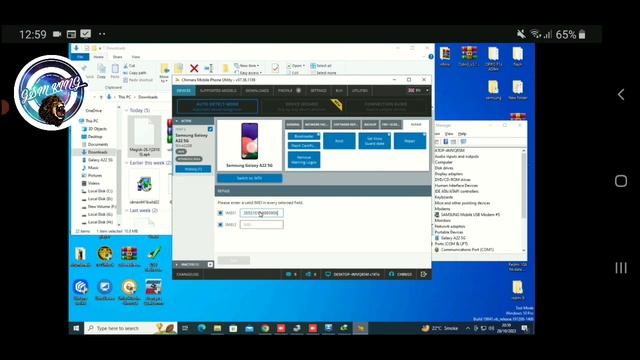Collapse the Last week group in Downloads

point(127,211)
